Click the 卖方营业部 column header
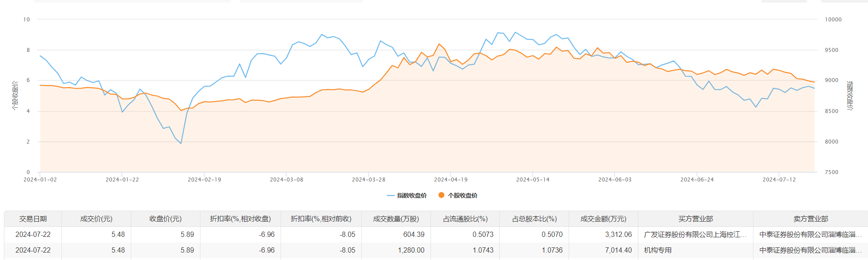The image size is (868, 260). [810, 219]
